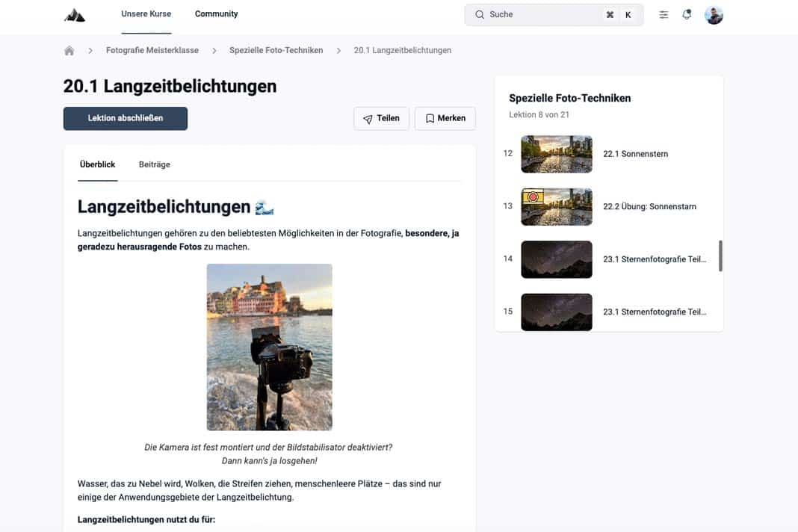Select the Überblick tab
Viewport: 798px width, 532px height.
pos(97,164)
